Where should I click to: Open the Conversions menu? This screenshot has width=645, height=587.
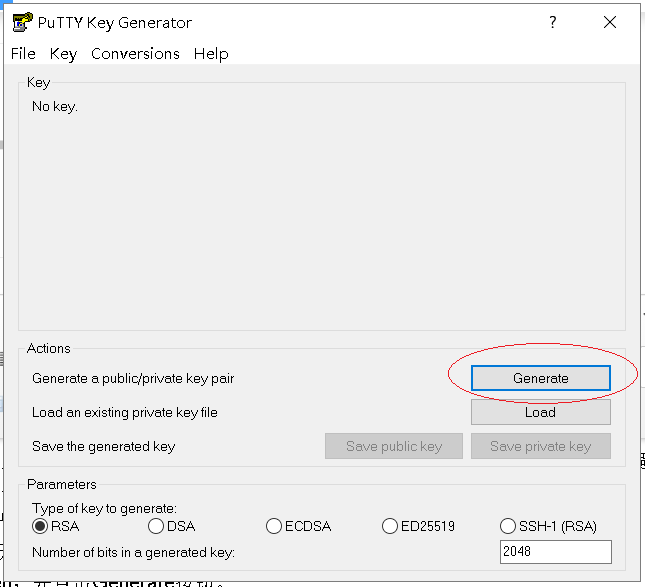135,54
